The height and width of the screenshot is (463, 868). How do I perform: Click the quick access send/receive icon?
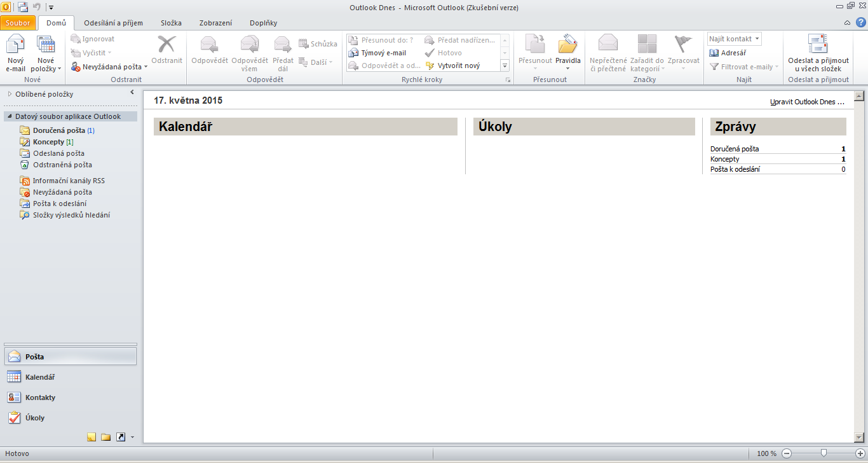[x=23, y=7]
